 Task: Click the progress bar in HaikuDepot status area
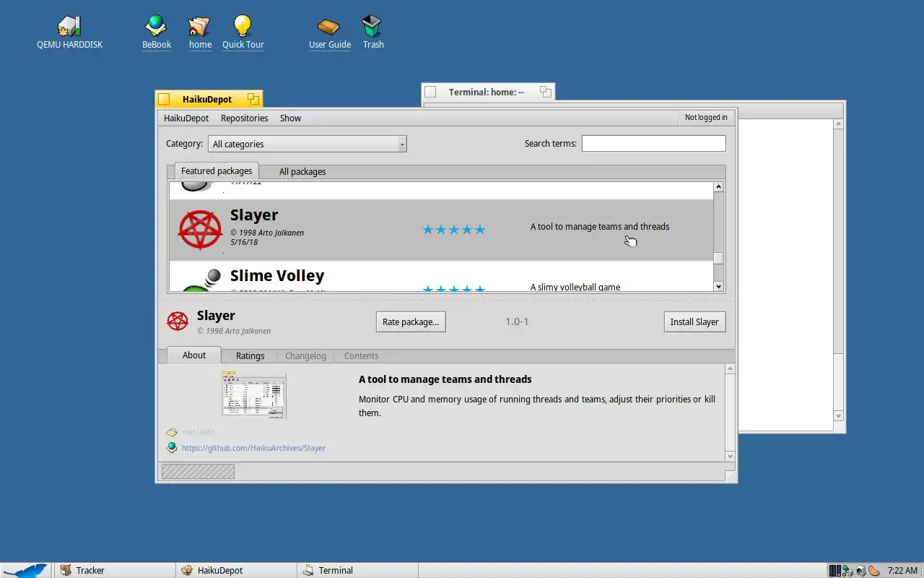[x=198, y=472]
